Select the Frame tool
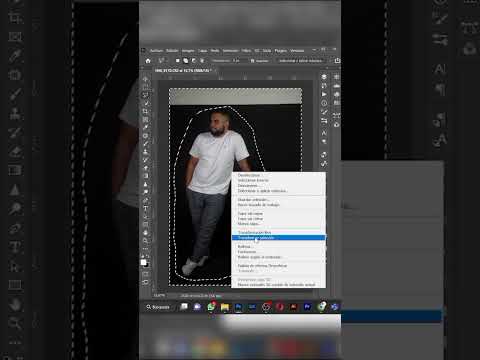Viewport: 480px width, 360px height. coord(146,119)
